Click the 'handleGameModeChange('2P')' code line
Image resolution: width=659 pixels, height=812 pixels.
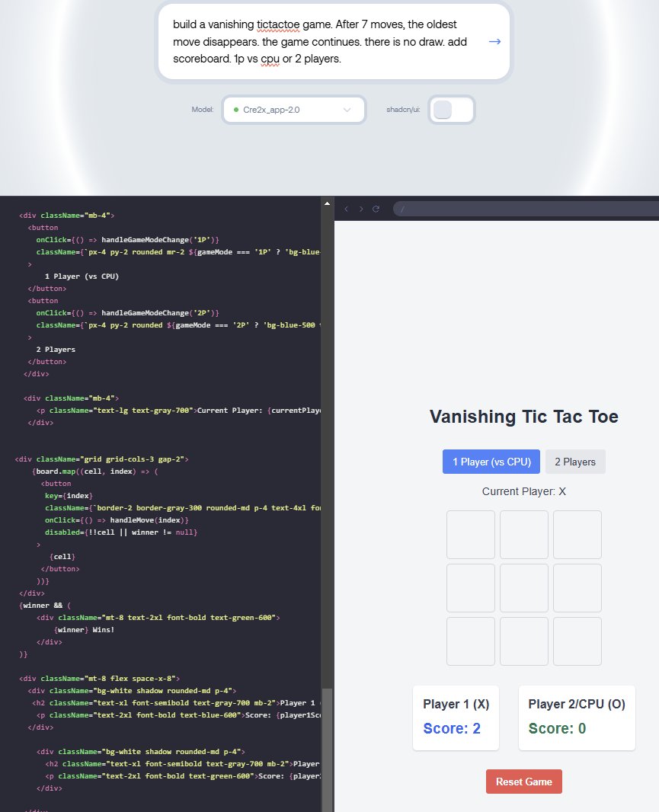[x=127, y=313]
